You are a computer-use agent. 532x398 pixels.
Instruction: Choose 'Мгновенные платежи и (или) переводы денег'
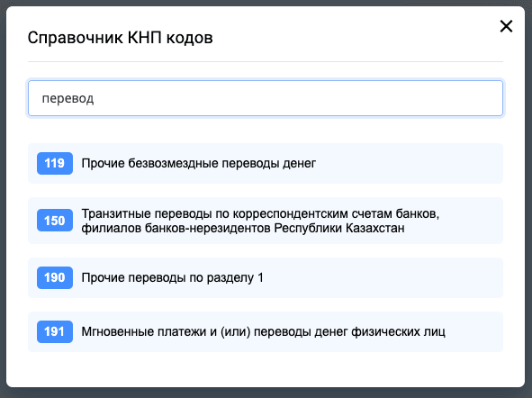click(x=266, y=331)
